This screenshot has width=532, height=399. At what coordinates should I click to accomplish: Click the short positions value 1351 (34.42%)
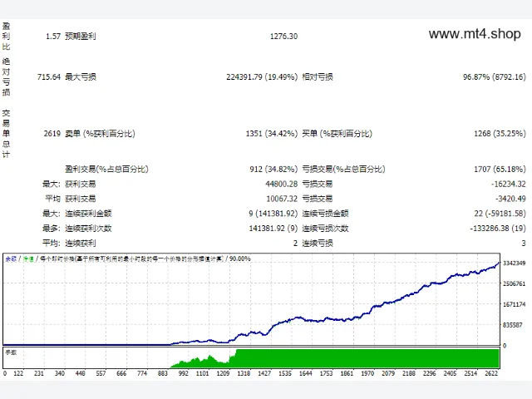click(x=272, y=134)
